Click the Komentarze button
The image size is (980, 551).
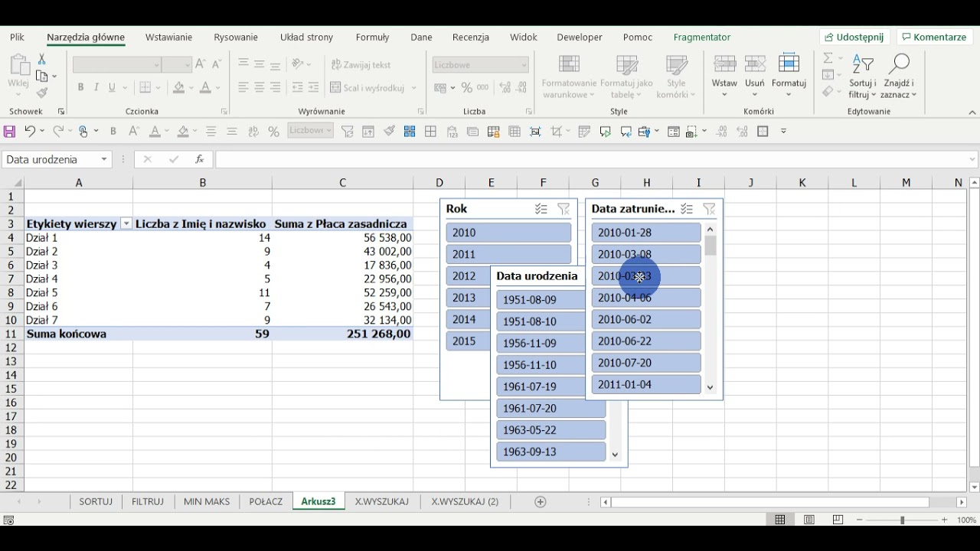click(x=934, y=37)
